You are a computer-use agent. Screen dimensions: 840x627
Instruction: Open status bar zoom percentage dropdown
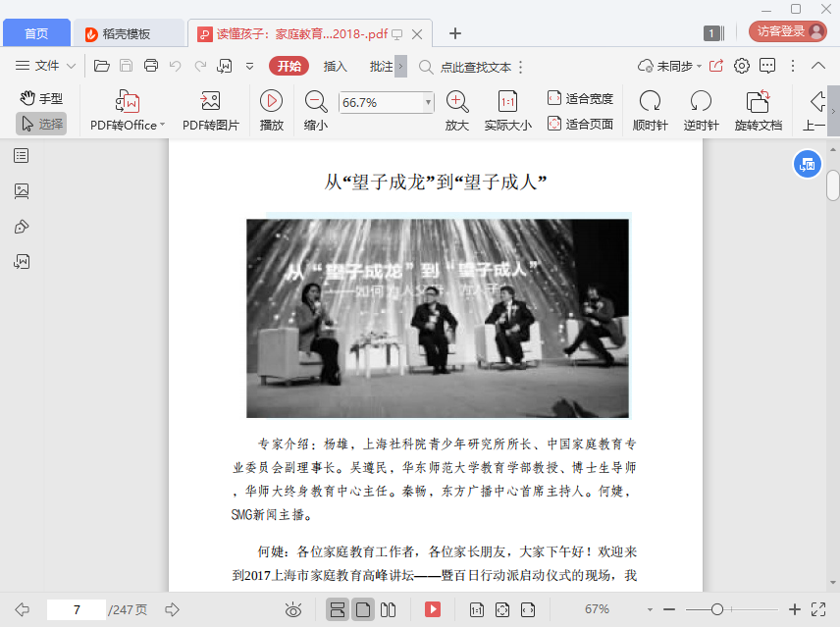click(650, 609)
